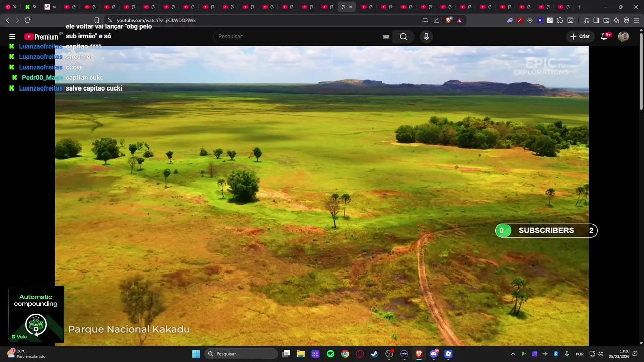Switch to the Kick pinned tab
Viewport: 644px width, 362px height.
(x=29, y=7)
